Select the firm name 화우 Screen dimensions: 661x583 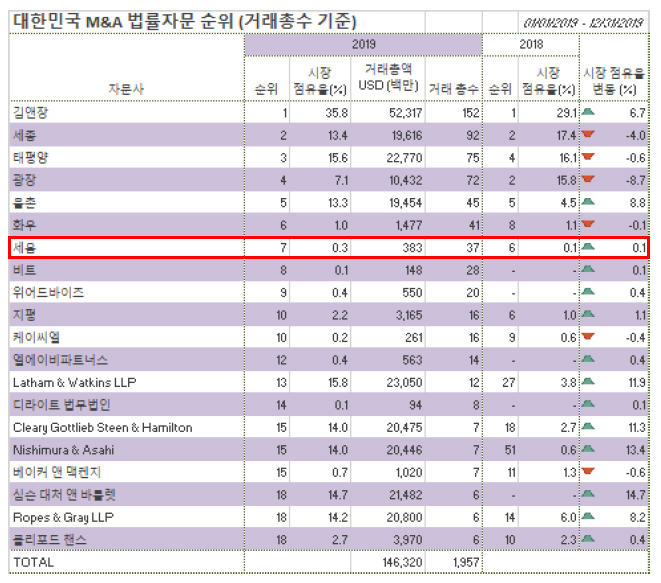click(x=24, y=225)
